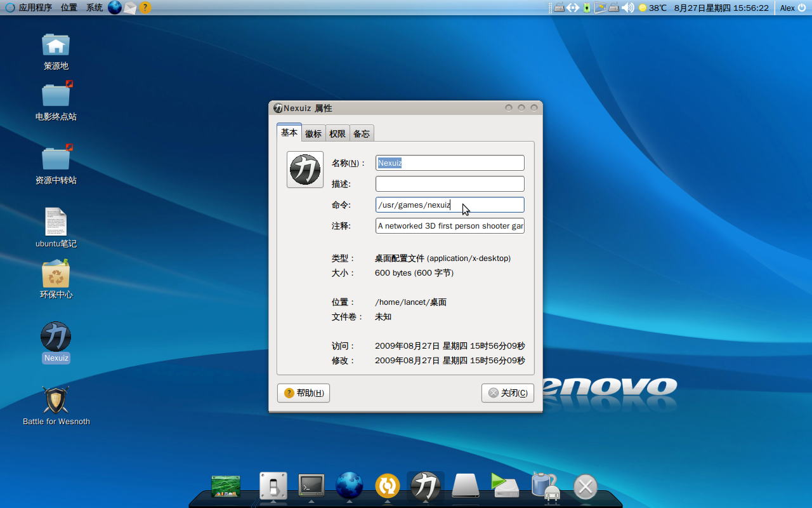Viewport: 812px width, 508px height.
Task: Open the date and time clock
Action: tap(721, 8)
